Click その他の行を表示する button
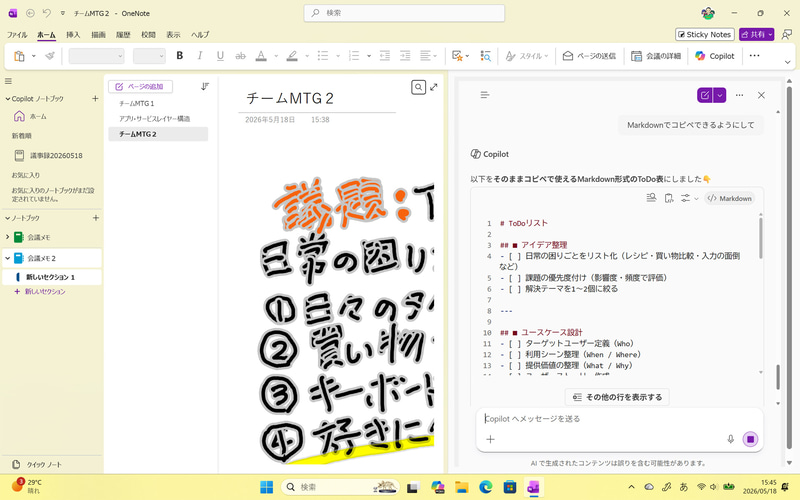The height and width of the screenshot is (500, 800). click(x=617, y=397)
